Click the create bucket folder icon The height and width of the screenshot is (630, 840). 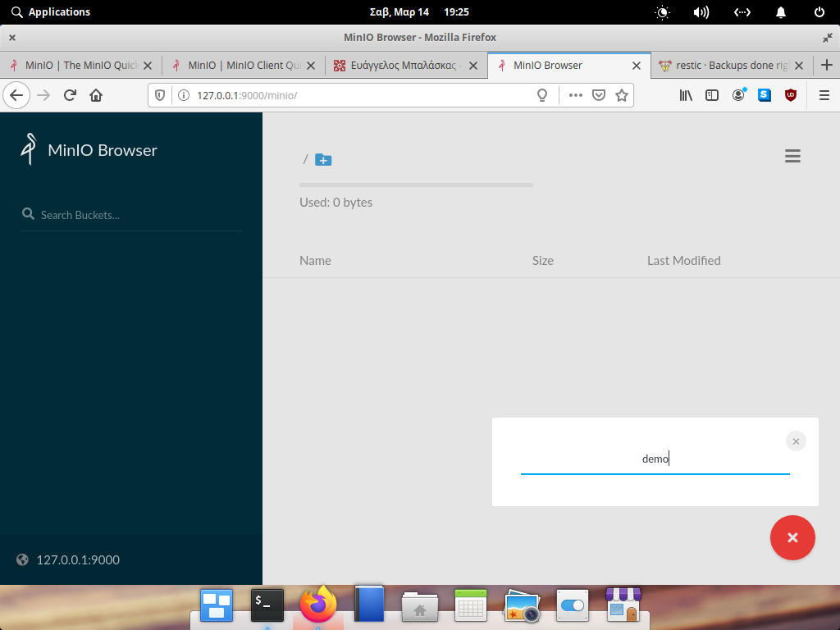point(323,160)
